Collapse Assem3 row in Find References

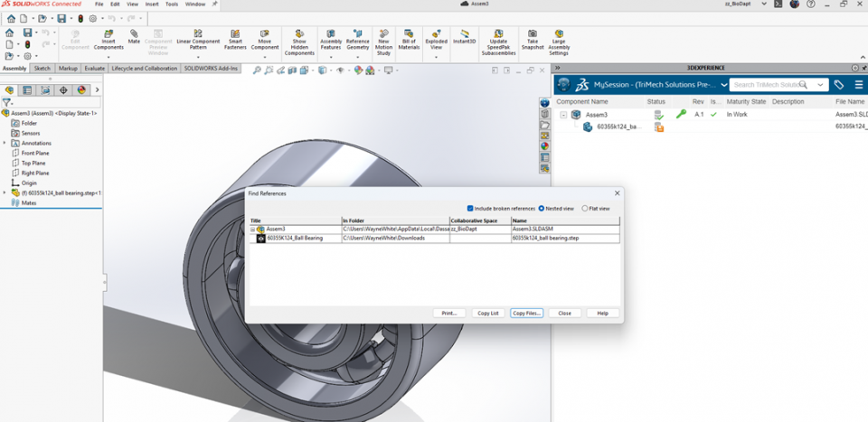pos(253,229)
